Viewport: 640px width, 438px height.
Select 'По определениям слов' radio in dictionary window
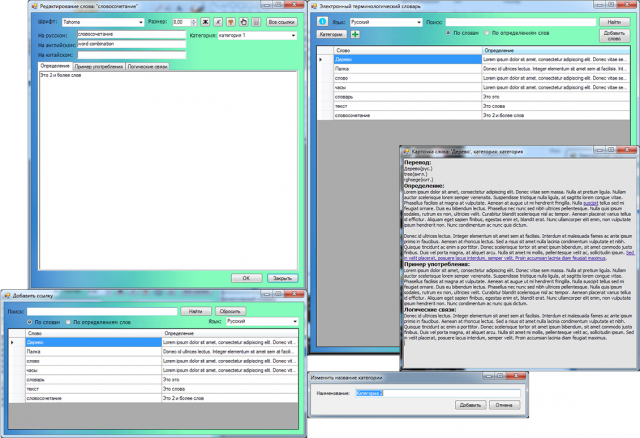[x=487, y=33]
